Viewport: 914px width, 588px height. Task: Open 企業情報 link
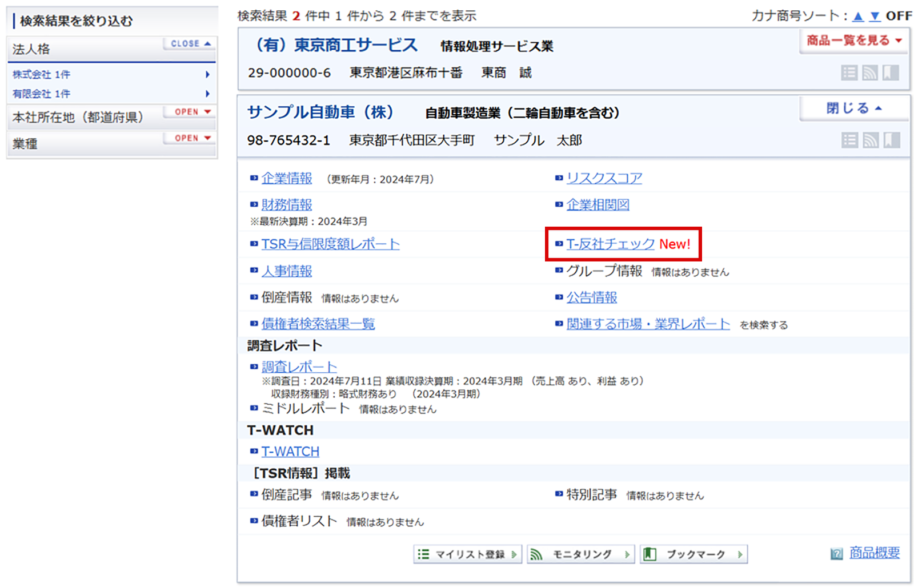[287, 179]
